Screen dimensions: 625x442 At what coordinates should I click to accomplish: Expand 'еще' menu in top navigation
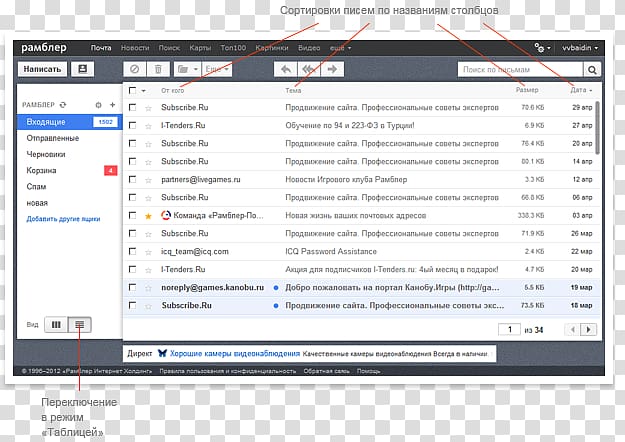340,48
